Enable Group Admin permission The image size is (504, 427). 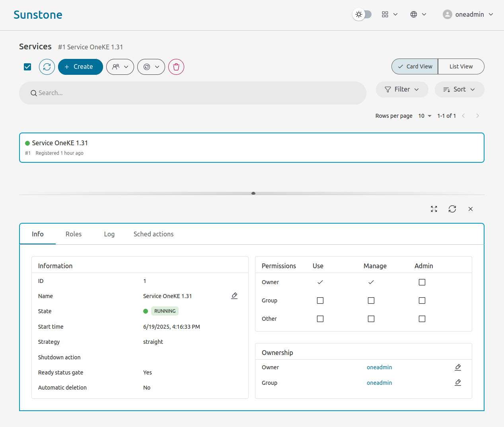pos(422,300)
